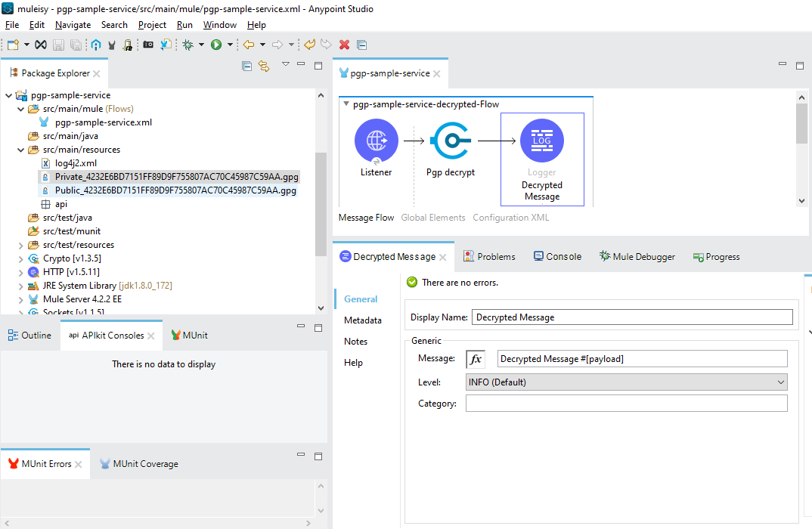This screenshot has width=812, height=529.
Task: Click the red X terminate toolbar icon
Action: click(x=344, y=45)
